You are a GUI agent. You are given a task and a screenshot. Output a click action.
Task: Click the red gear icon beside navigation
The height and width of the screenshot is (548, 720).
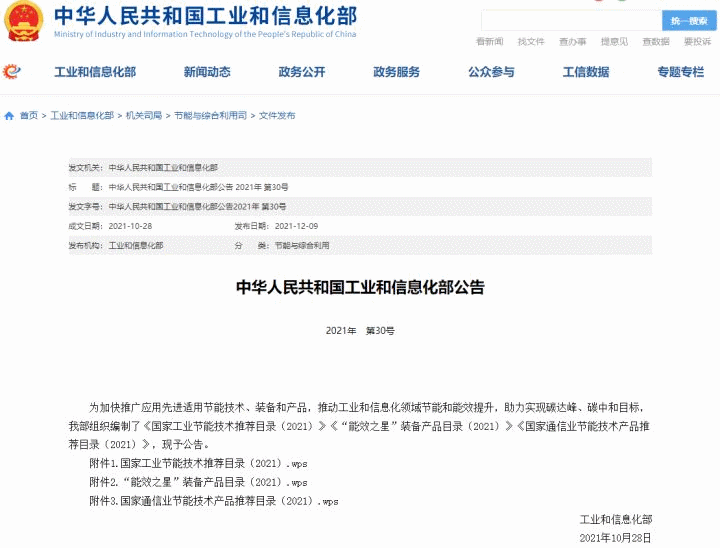pos(11,72)
